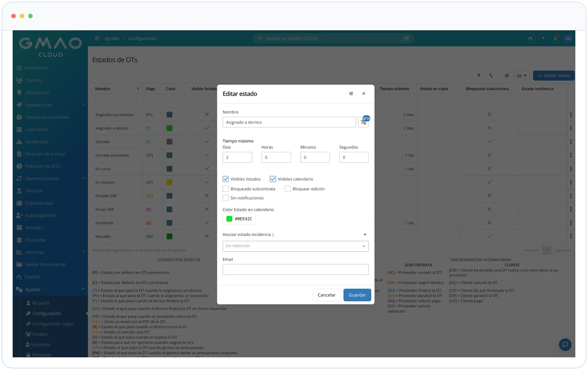Viewport: 588px width, 370px height.
Task: Click the info icon beside Asociar estado incidencia
Action: (273, 235)
